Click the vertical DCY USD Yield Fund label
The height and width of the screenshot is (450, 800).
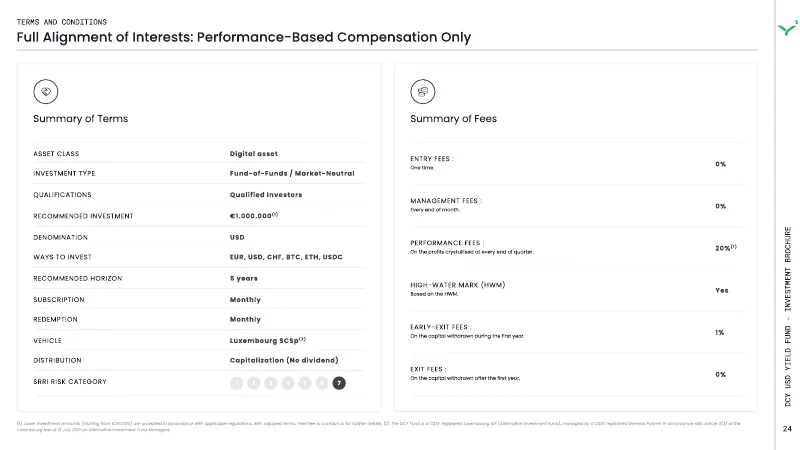coord(788,316)
